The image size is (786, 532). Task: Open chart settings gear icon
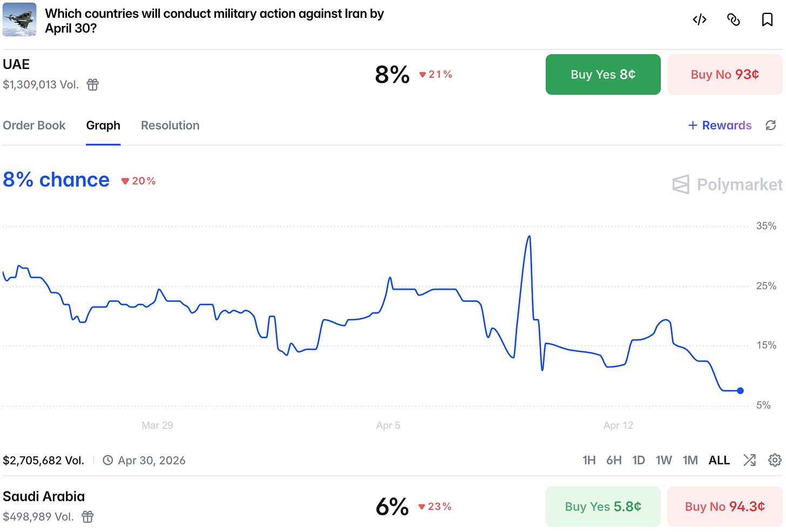[775, 460]
